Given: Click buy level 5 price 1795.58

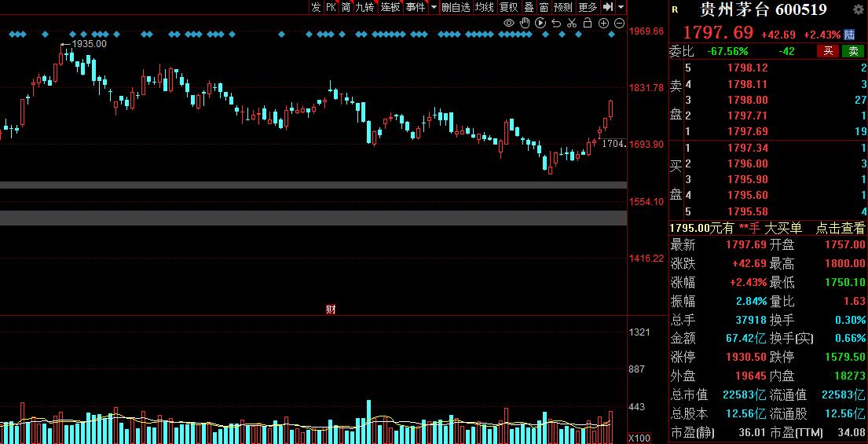Looking at the screenshot, I should coord(747,211).
